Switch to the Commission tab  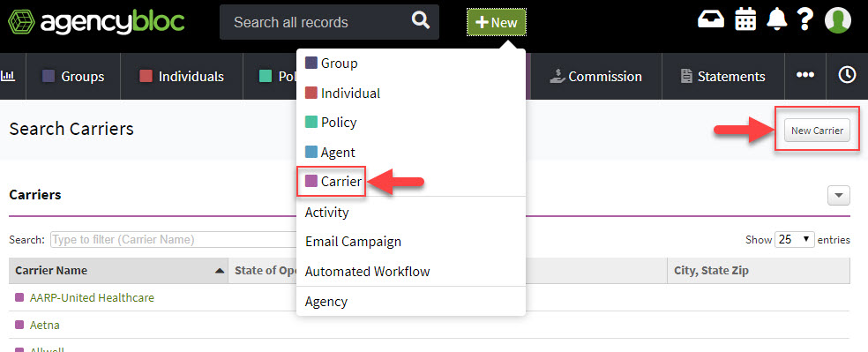595,77
